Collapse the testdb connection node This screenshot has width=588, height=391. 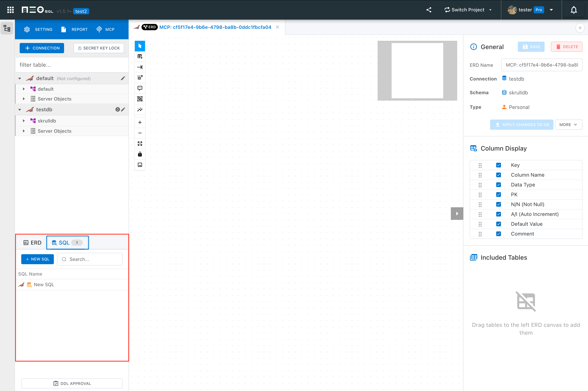click(20, 110)
